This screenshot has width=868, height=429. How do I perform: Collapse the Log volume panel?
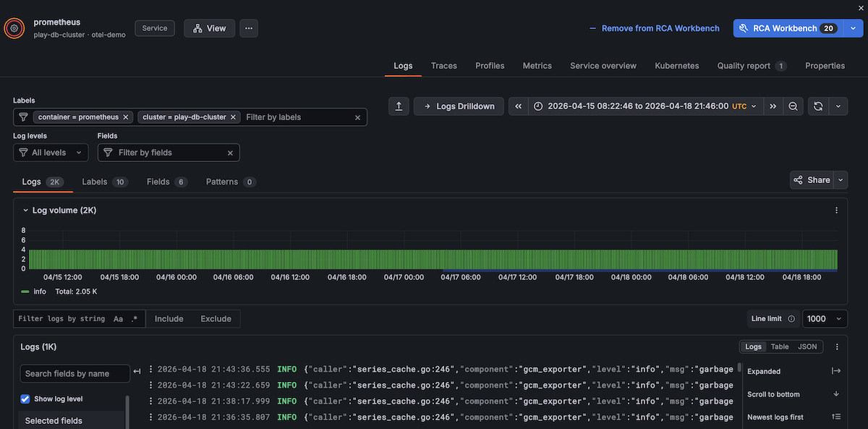coord(25,211)
